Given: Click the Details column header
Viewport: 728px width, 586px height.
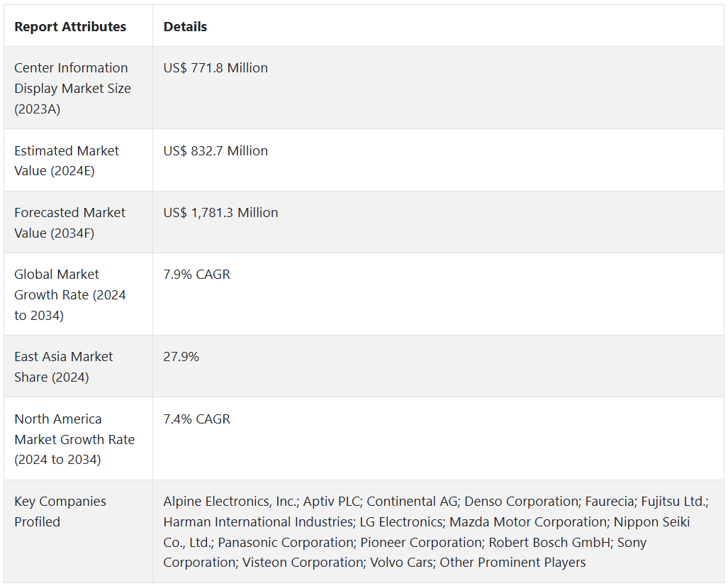Looking at the screenshot, I should [x=185, y=27].
